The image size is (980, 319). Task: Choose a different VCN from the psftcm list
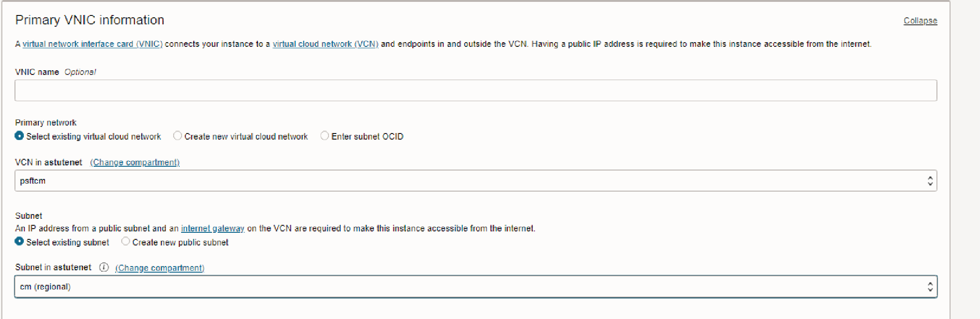[x=468, y=180]
